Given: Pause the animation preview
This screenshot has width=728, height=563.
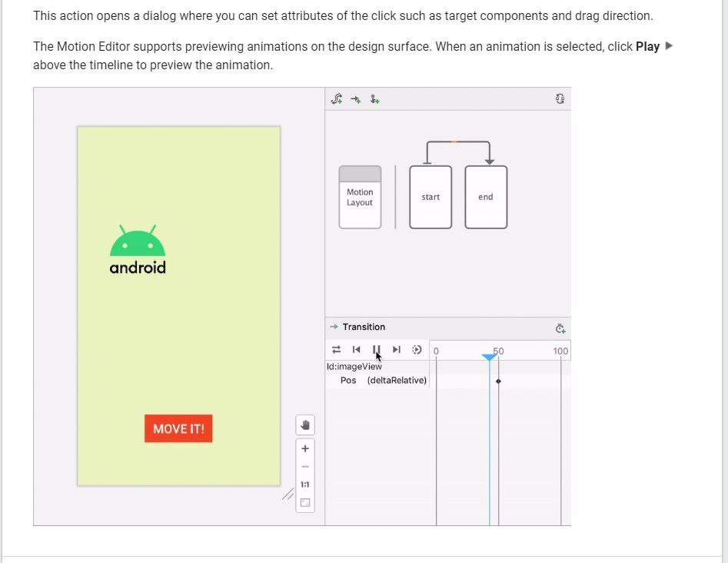Looking at the screenshot, I should point(376,349).
